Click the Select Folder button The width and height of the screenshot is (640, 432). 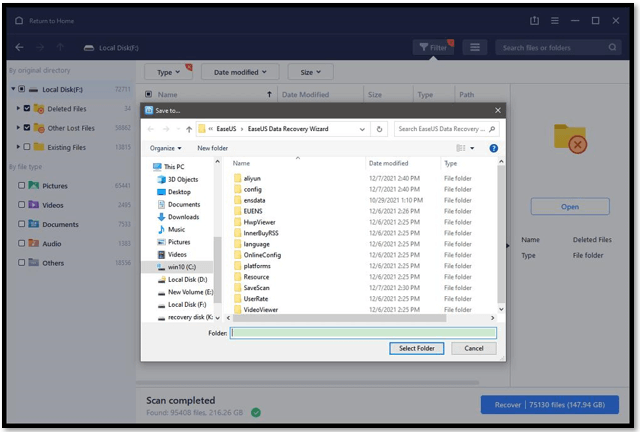tap(417, 348)
